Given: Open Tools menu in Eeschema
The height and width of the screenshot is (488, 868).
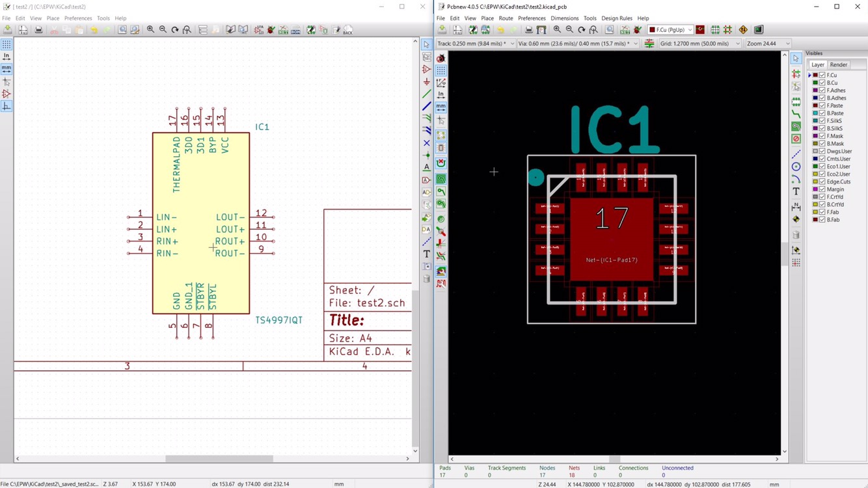Looking at the screenshot, I should click(x=103, y=18).
